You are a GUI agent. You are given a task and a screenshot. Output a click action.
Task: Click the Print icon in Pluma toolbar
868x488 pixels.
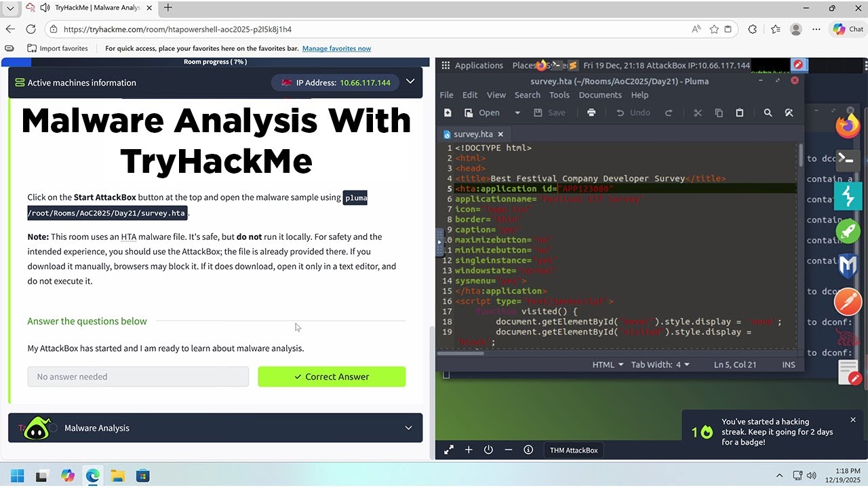tap(591, 113)
